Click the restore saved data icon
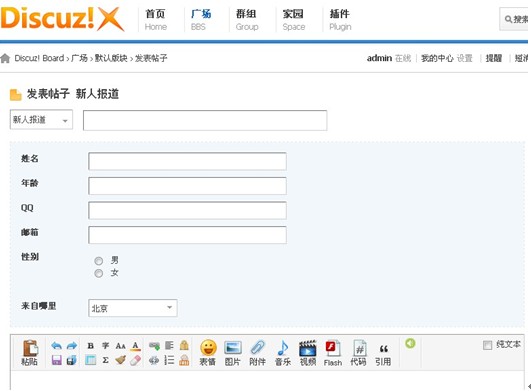 coord(71,360)
